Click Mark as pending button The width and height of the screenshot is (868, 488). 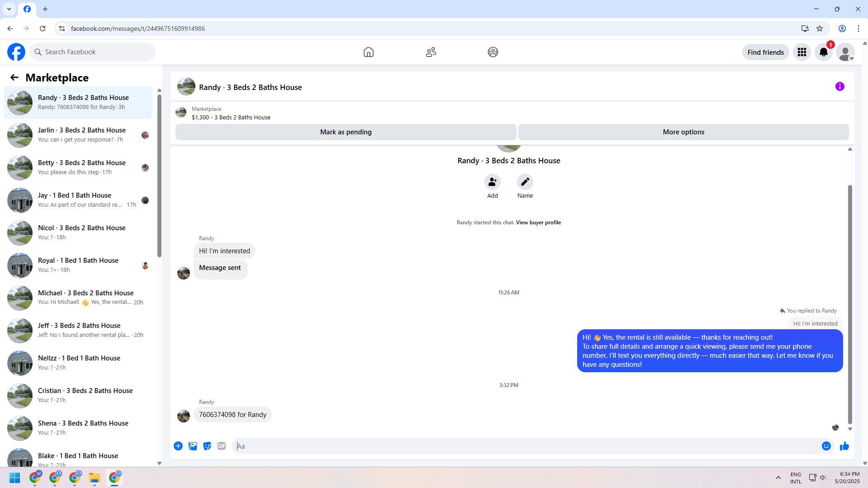(346, 132)
